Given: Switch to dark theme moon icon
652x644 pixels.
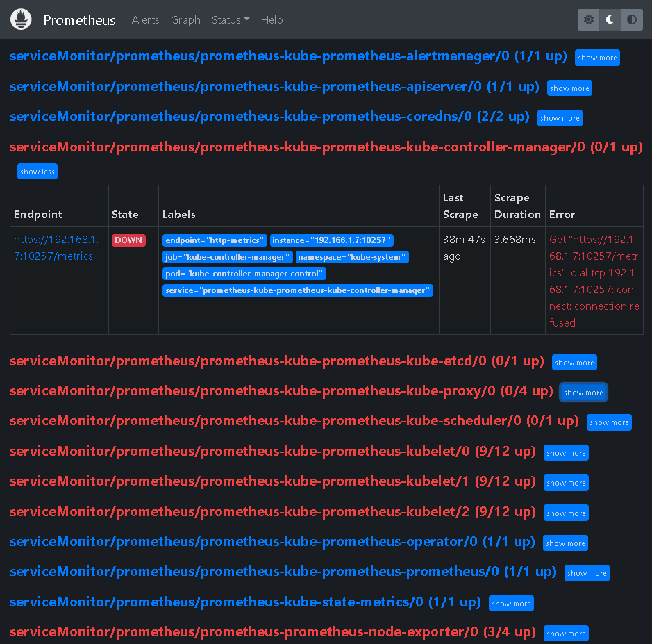Looking at the screenshot, I should click(610, 19).
